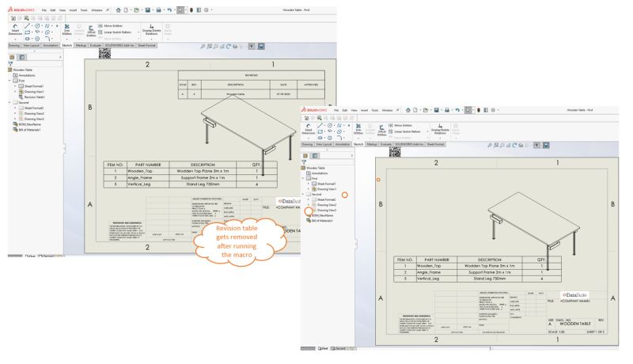This screenshot has width=633, height=364.
Task: Open Display/Delete Relations in background window
Action: click(x=151, y=29)
